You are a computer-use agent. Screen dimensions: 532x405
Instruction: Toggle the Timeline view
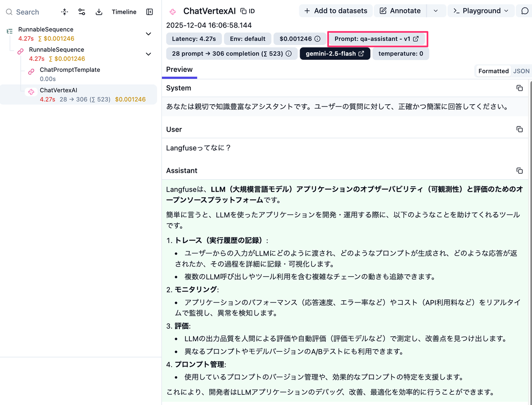pos(124,12)
